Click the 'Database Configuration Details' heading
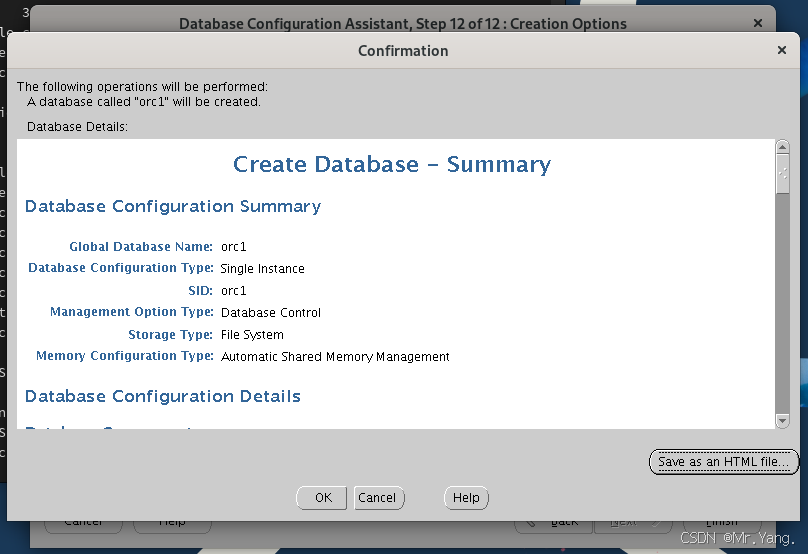Image resolution: width=808 pixels, height=554 pixels. point(163,396)
